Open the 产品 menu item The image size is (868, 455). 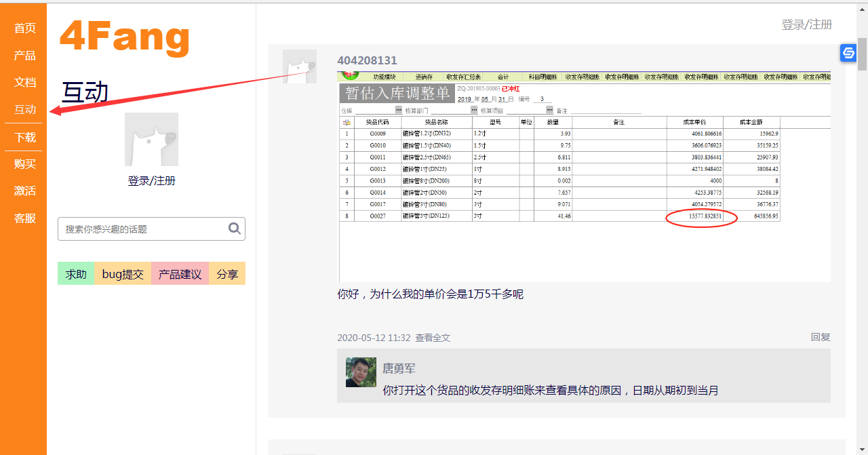click(x=25, y=55)
